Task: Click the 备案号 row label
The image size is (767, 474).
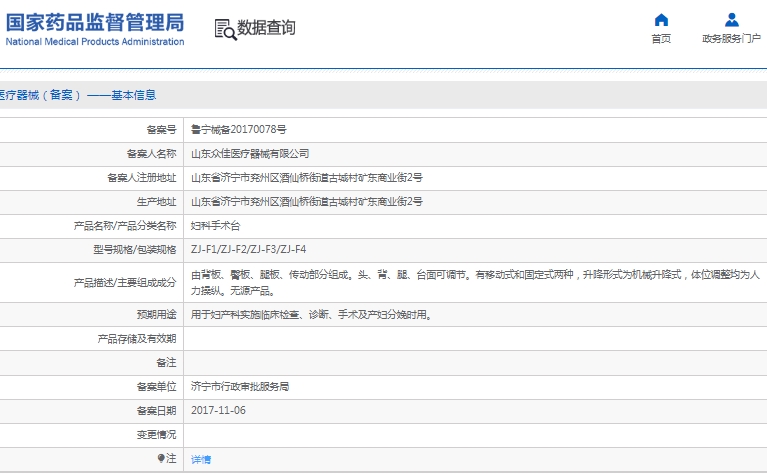Action: pos(161,130)
